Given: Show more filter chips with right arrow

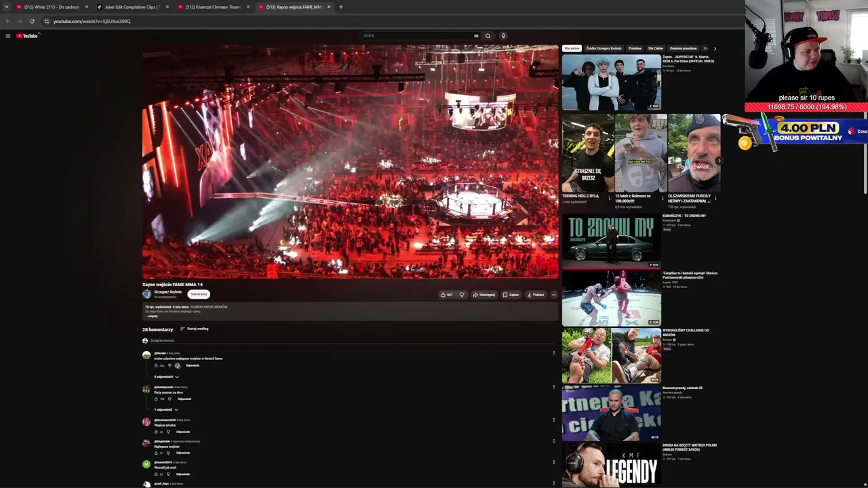Looking at the screenshot, I should click(x=714, y=49).
